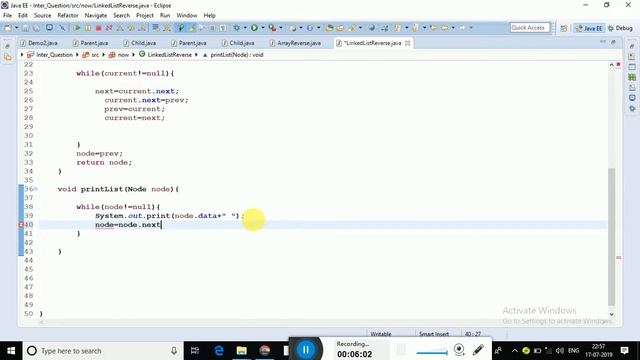This screenshot has width=640, height=360.
Task: Expand breadcrumb arrow before src
Action: point(77,55)
